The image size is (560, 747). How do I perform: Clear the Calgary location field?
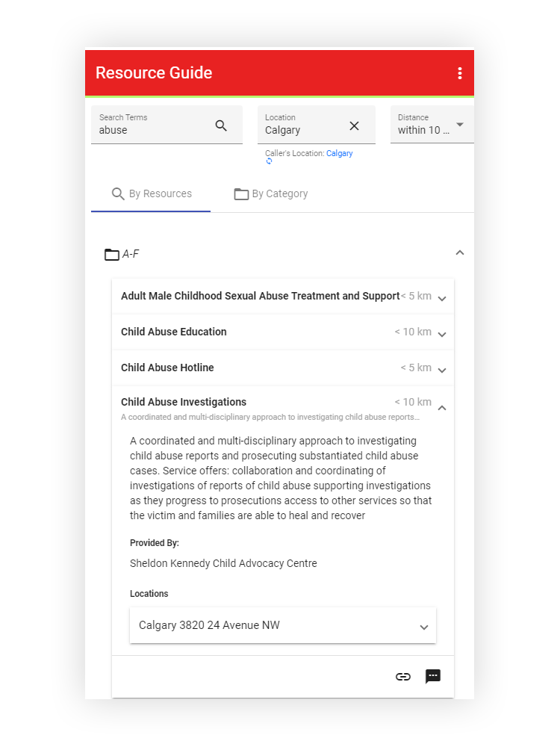(x=354, y=125)
